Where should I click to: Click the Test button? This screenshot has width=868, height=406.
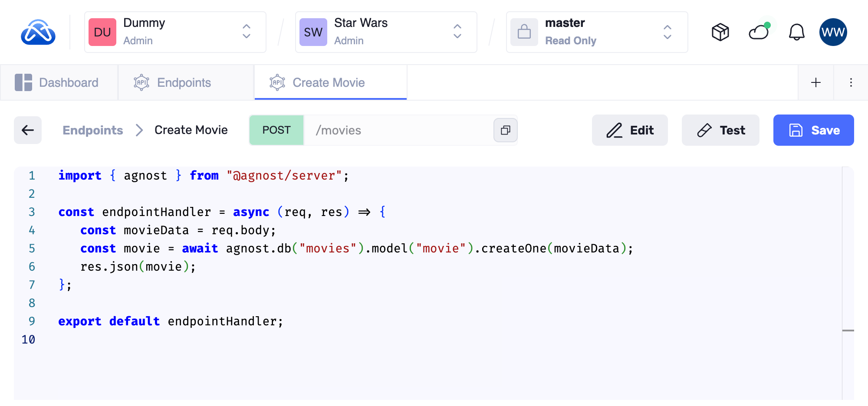[720, 130]
